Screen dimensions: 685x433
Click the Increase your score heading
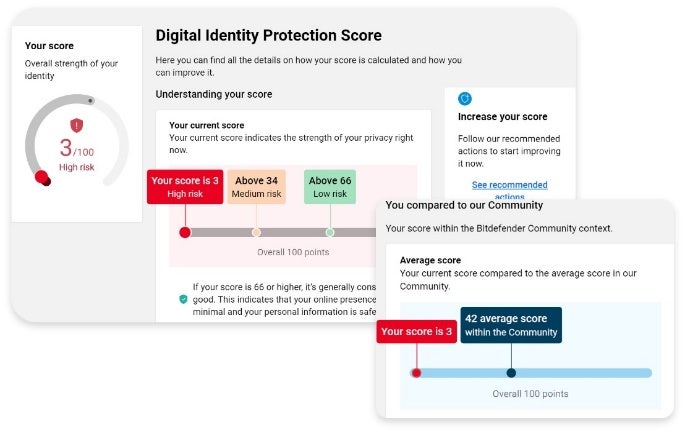point(509,117)
